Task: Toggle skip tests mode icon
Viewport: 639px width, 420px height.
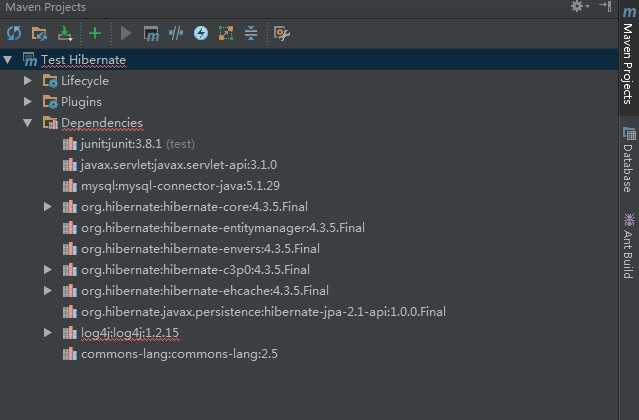Action: [x=201, y=33]
